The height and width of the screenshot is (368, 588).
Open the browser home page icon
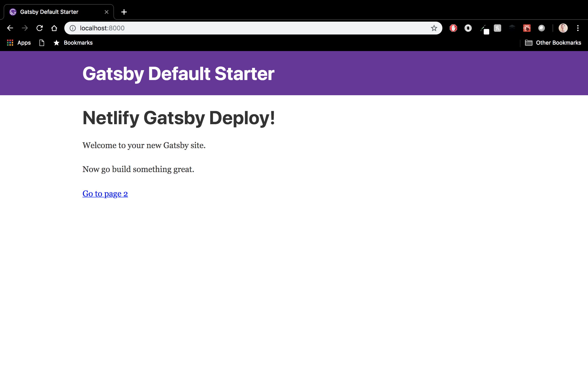(x=54, y=28)
